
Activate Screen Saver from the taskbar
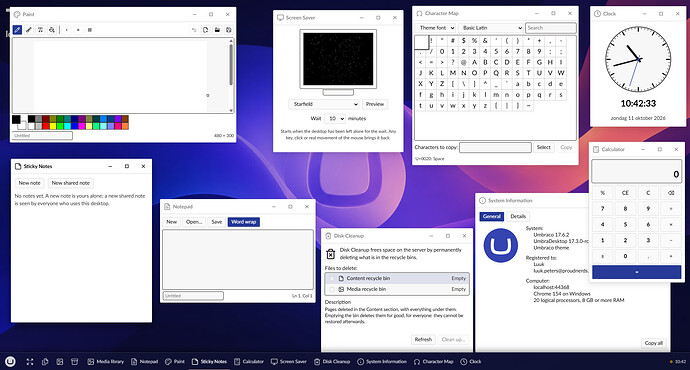click(289, 362)
